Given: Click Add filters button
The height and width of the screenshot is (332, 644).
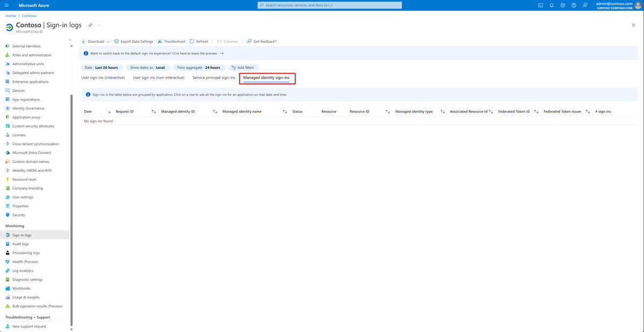Looking at the screenshot, I should [x=244, y=68].
